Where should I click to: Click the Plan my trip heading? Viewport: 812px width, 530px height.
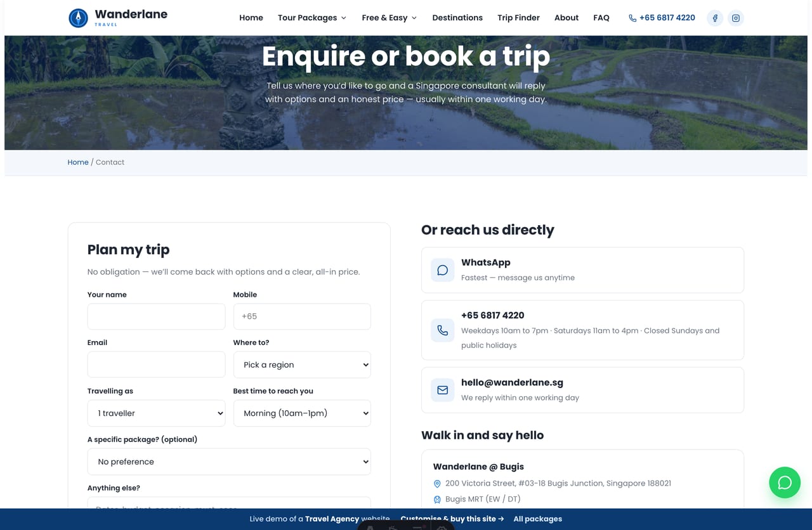pos(129,249)
